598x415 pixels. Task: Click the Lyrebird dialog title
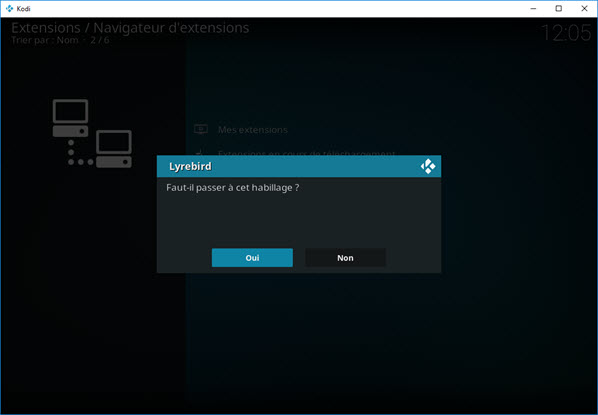tap(190, 167)
